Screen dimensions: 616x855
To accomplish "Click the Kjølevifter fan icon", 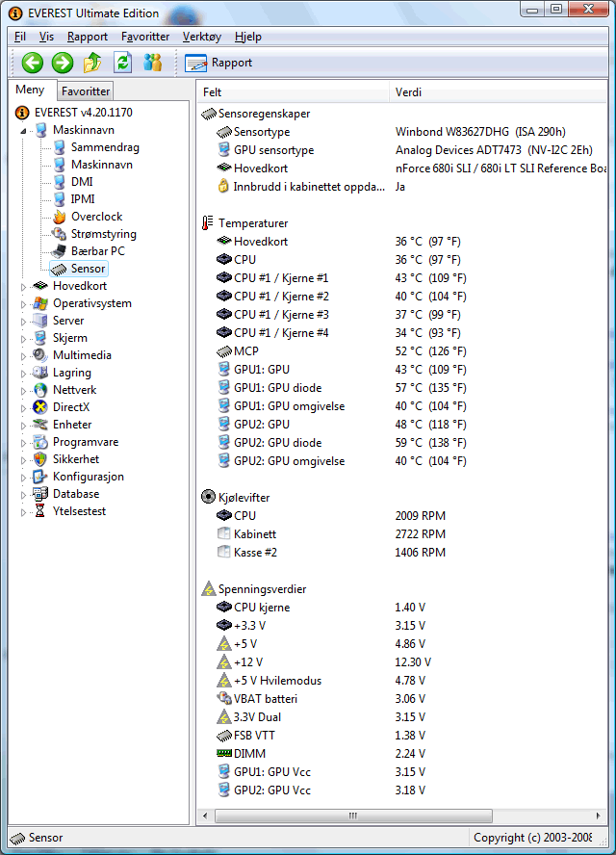I will pyautogui.click(x=208, y=497).
